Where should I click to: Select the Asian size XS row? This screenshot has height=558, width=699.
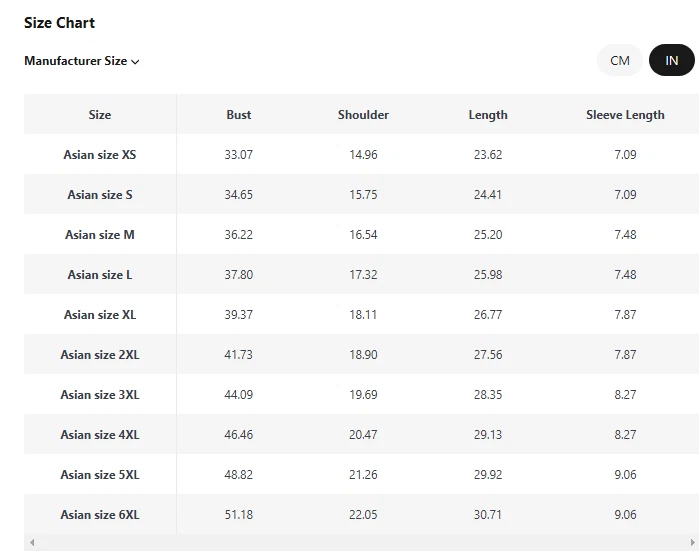(x=100, y=155)
